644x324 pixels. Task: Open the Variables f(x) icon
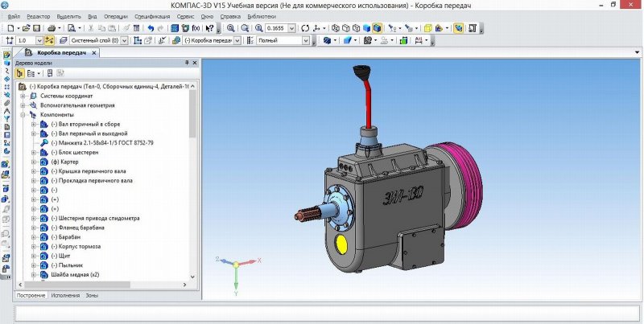196,28
